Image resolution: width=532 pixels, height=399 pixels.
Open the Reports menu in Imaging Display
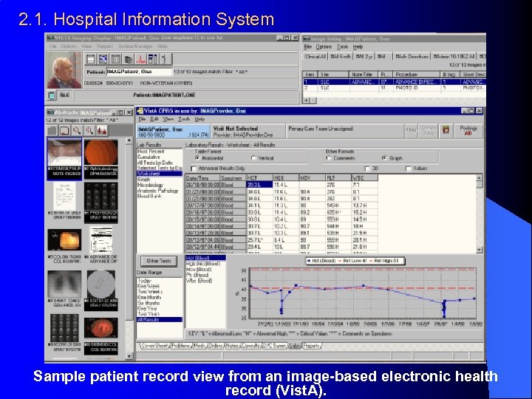(104, 47)
